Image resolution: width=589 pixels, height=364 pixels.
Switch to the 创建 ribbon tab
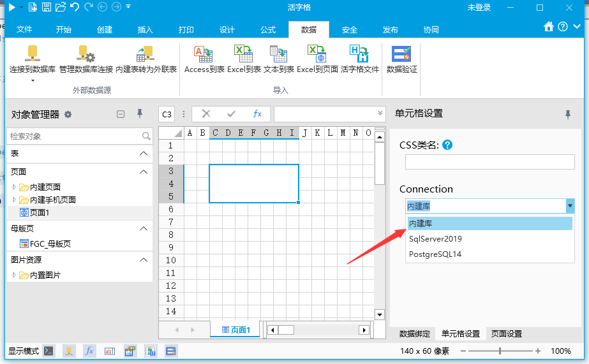(105, 29)
